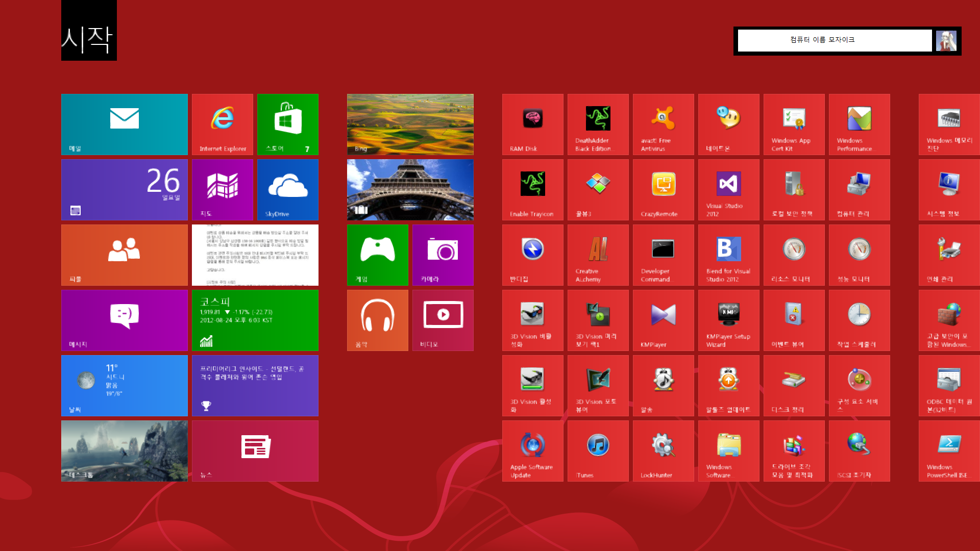This screenshot has height=551, width=980.
Task: Launch RAM Disk tile
Action: pyautogui.click(x=533, y=124)
